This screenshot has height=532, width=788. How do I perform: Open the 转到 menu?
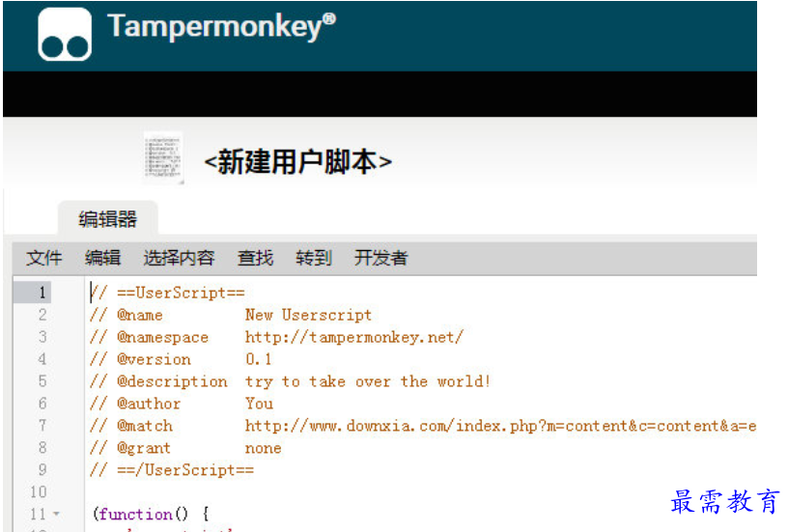[x=314, y=258]
